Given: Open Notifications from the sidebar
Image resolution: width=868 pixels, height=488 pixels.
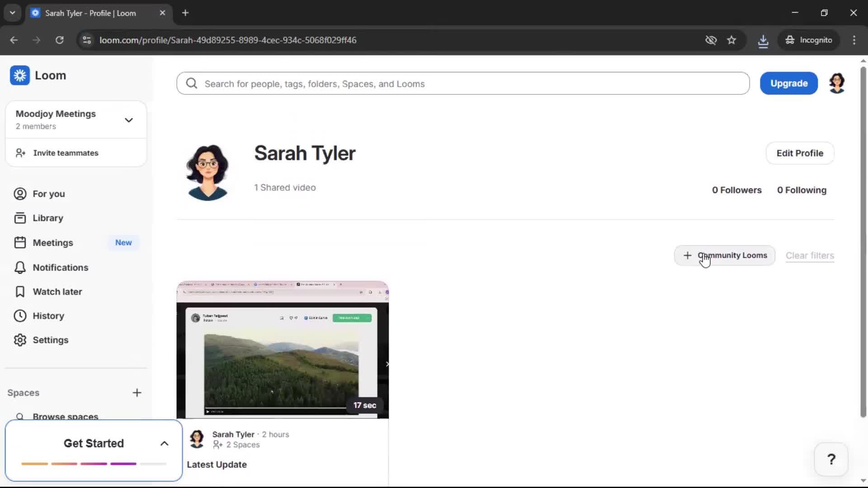Looking at the screenshot, I should click(x=60, y=267).
